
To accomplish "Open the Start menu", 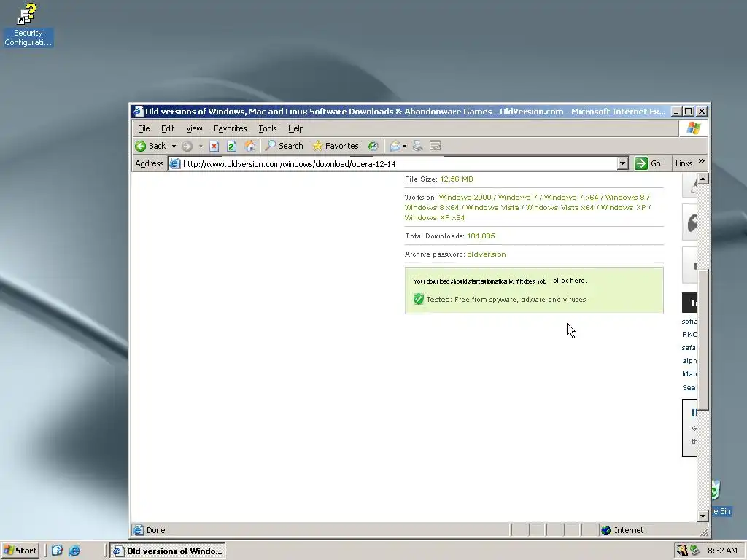I will pyautogui.click(x=20, y=551).
